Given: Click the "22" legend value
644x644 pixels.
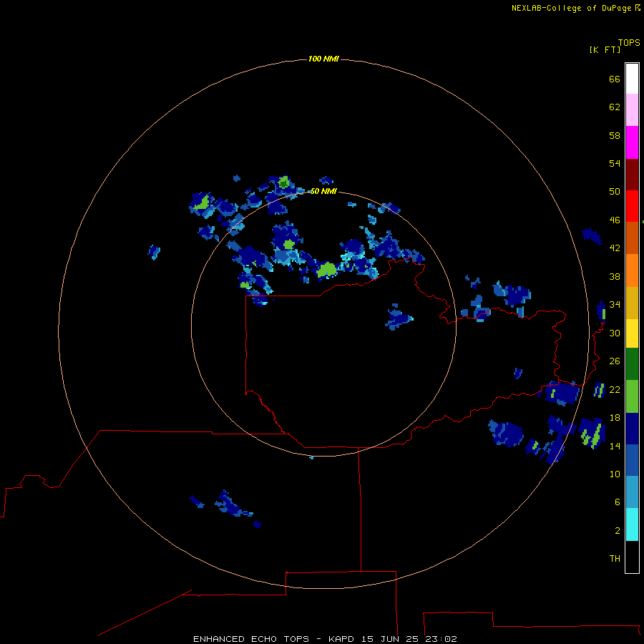Looking at the screenshot, I should click(615, 390).
